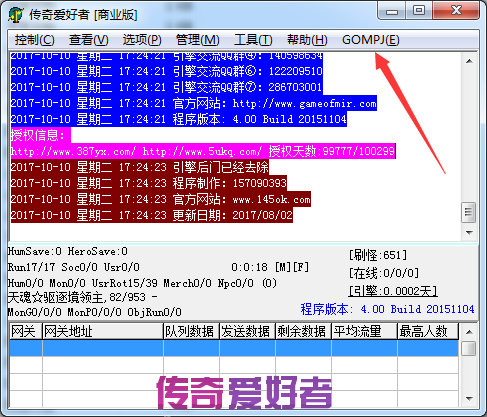The width and height of the screenshot is (487, 417).
Task: Select the highlighted blue gateway row
Action: point(234,348)
